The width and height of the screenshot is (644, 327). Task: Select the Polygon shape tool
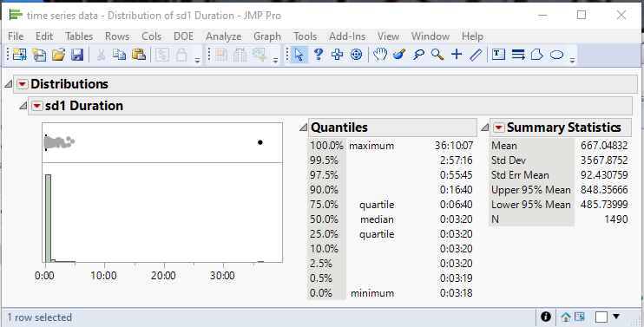[x=536, y=55]
